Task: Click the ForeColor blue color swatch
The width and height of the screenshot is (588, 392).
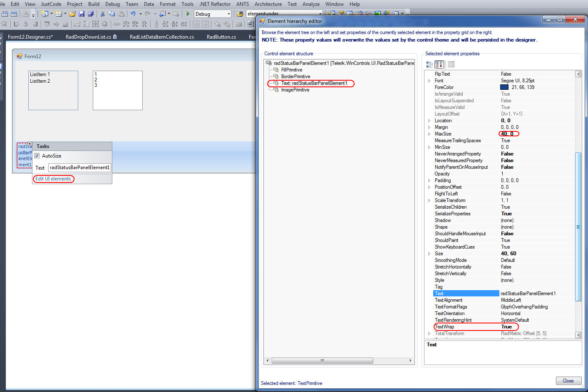Action: tap(504, 87)
